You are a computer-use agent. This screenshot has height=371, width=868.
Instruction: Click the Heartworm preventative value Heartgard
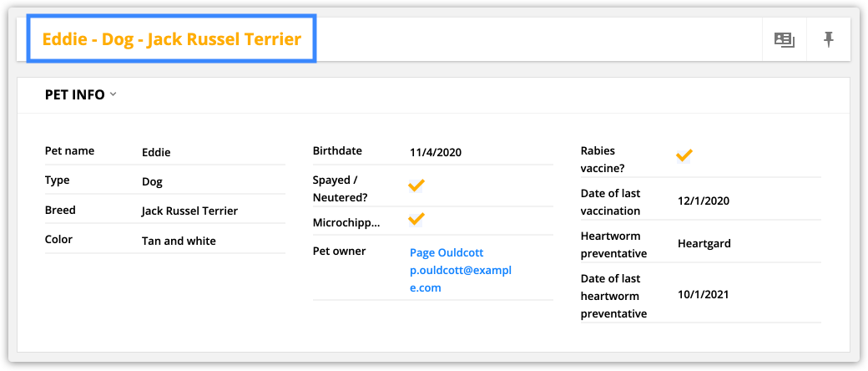[x=704, y=243]
